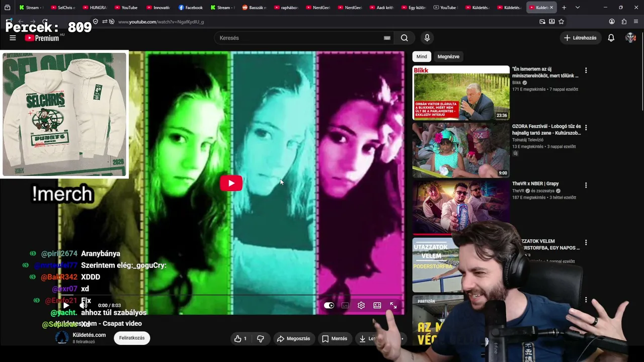Open the Küldetés.com channel name link
Screen dimensions: 644x362
click(89, 335)
